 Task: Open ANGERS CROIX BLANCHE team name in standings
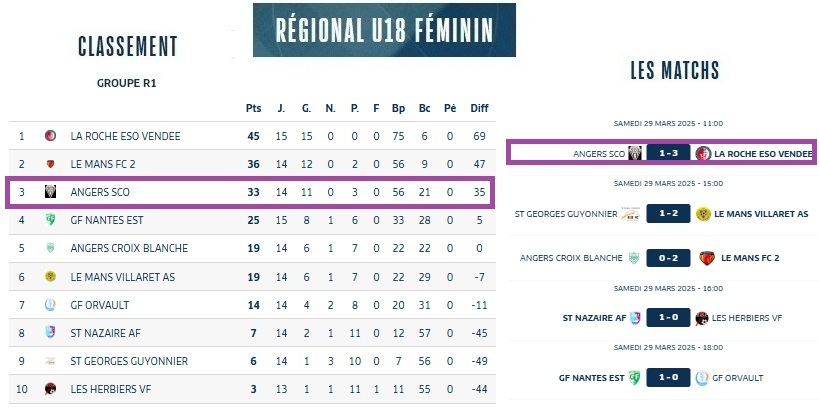[129, 248]
